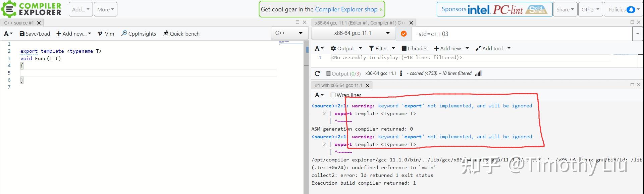This screenshot has height=194, width=644.
Task: Open code in Quick-bench
Action: 181,34
